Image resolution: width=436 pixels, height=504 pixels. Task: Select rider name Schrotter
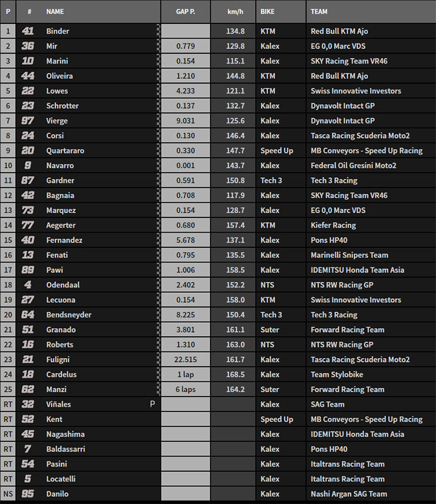pos(63,106)
